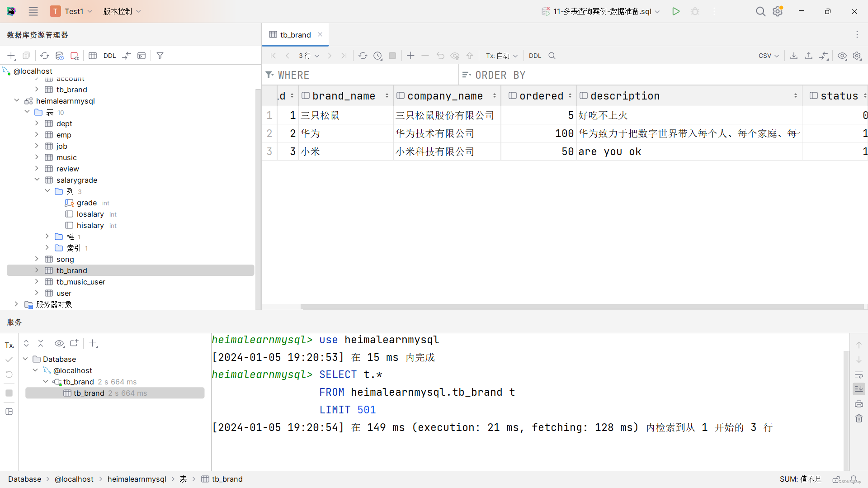Run the current SQL configuration
This screenshot has width=868, height=488.
click(675, 11)
